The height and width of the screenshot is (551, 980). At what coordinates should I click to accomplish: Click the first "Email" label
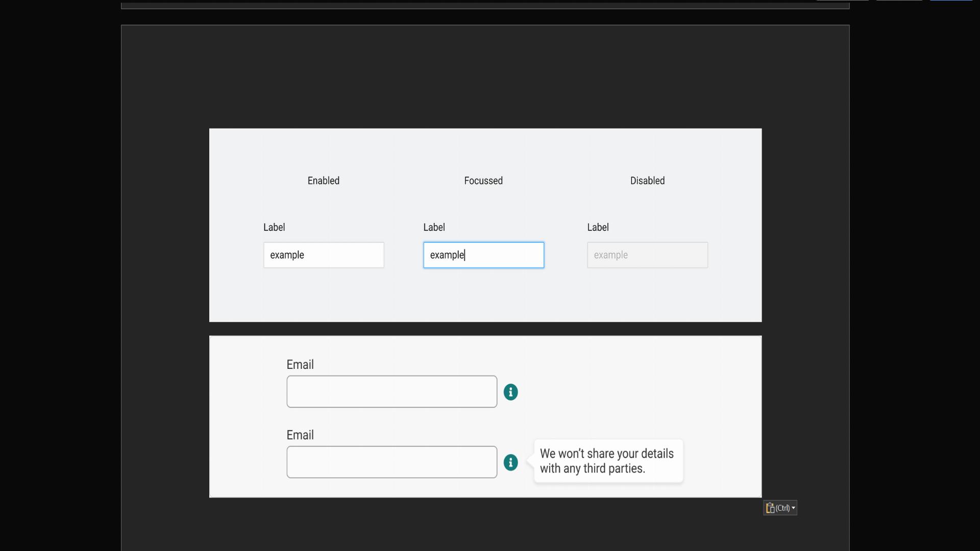pyautogui.click(x=300, y=365)
